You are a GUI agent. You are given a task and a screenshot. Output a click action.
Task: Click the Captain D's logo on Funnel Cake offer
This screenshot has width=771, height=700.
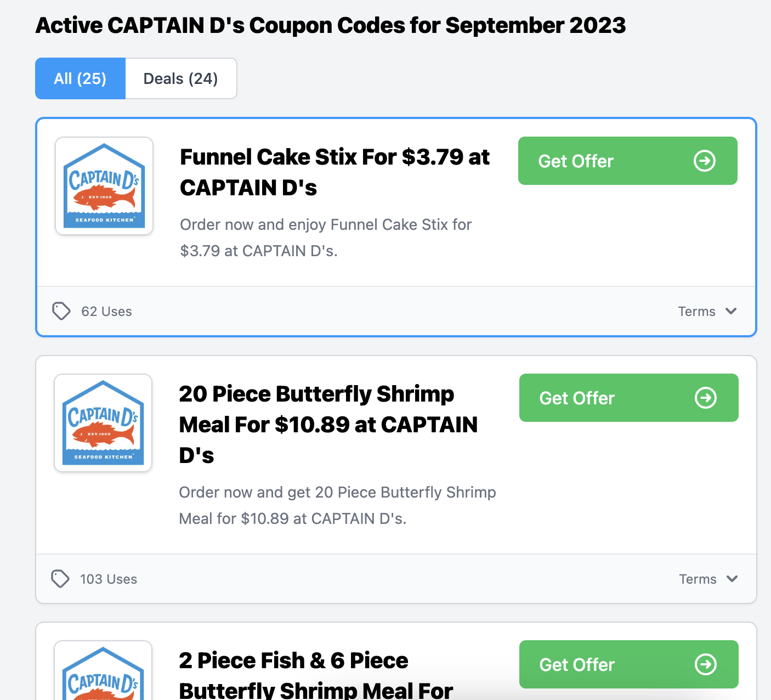pyautogui.click(x=104, y=186)
